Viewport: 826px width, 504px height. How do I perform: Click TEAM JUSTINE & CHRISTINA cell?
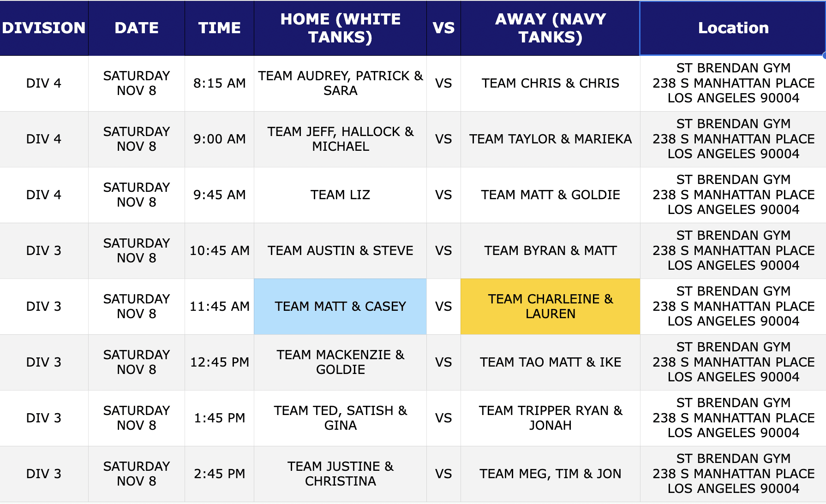point(340,474)
